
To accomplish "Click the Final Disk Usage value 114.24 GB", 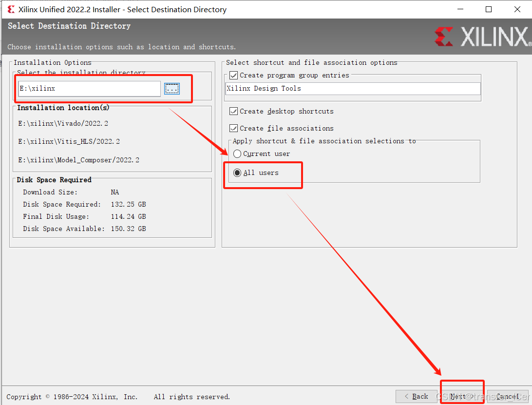I will point(128,216).
